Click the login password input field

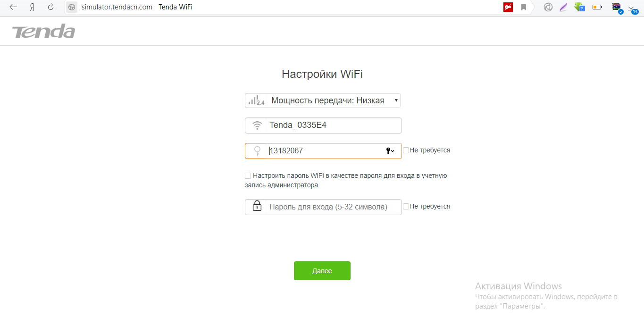point(323,207)
